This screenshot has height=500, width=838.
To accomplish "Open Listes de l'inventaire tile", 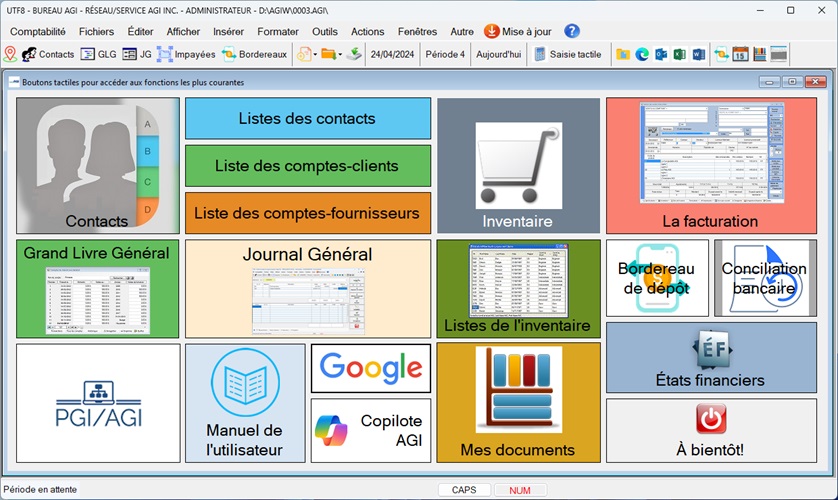I will [x=518, y=288].
